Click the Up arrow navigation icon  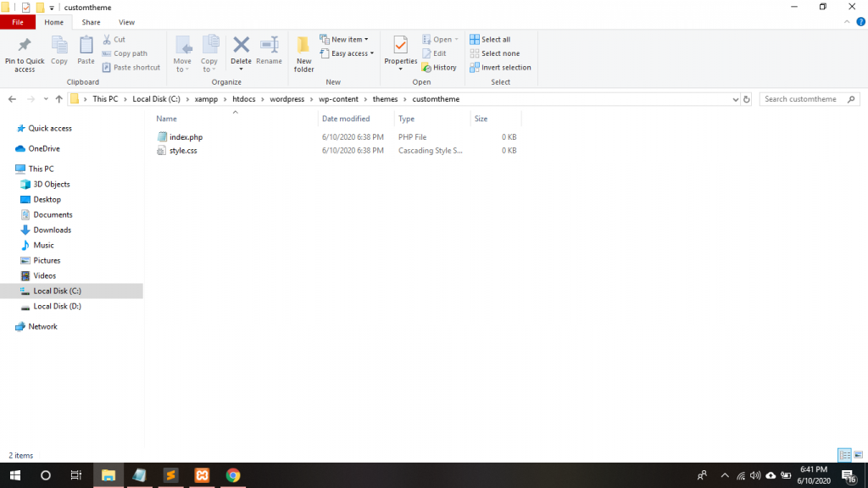tap(58, 99)
